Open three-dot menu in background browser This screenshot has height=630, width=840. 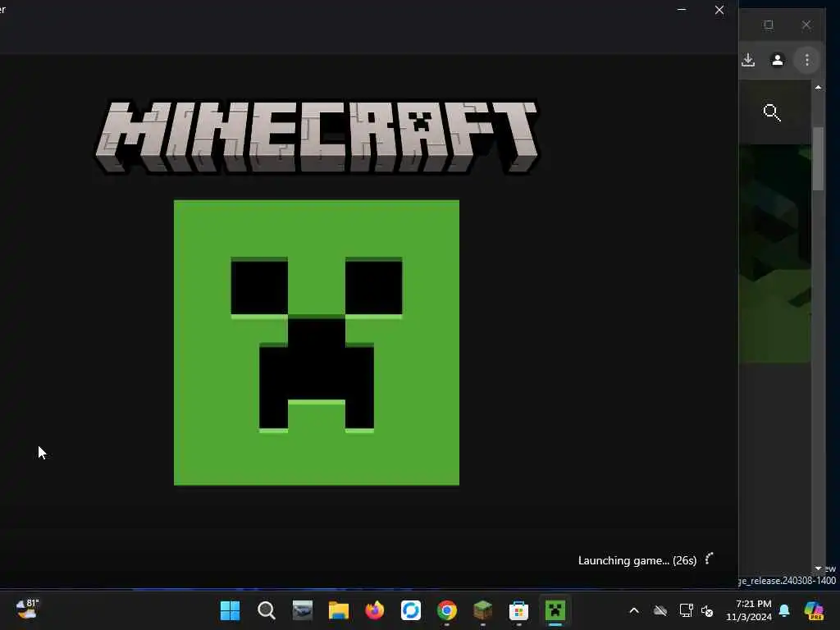[807, 60]
